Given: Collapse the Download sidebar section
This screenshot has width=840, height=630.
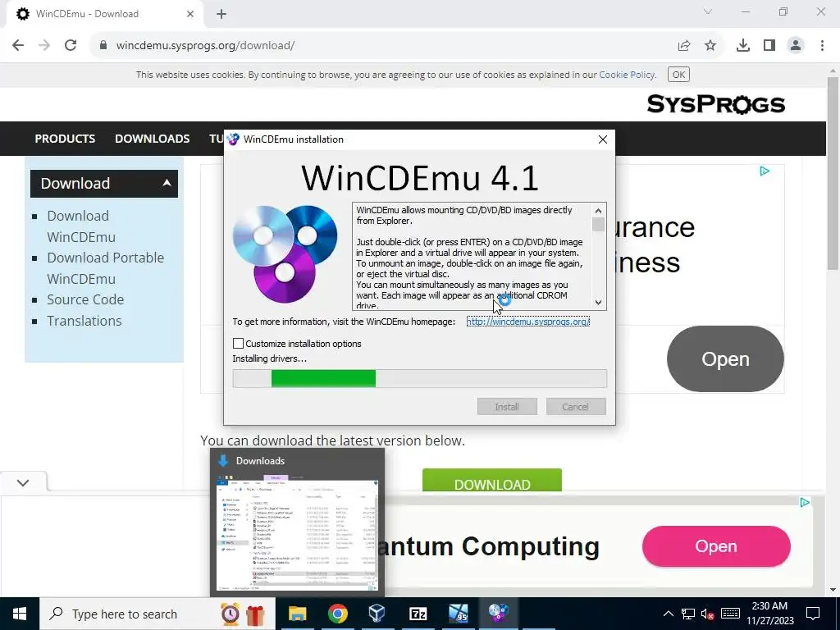Looking at the screenshot, I should click(167, 183).
